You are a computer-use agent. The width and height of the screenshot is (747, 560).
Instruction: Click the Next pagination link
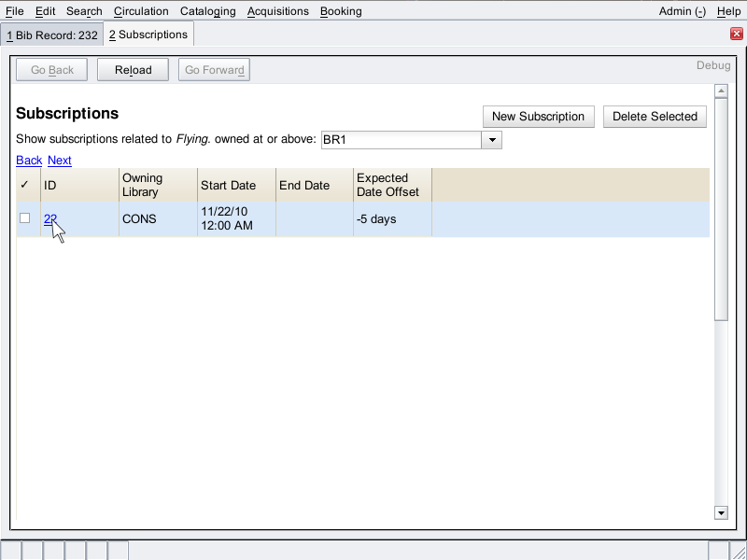(60, 161)
